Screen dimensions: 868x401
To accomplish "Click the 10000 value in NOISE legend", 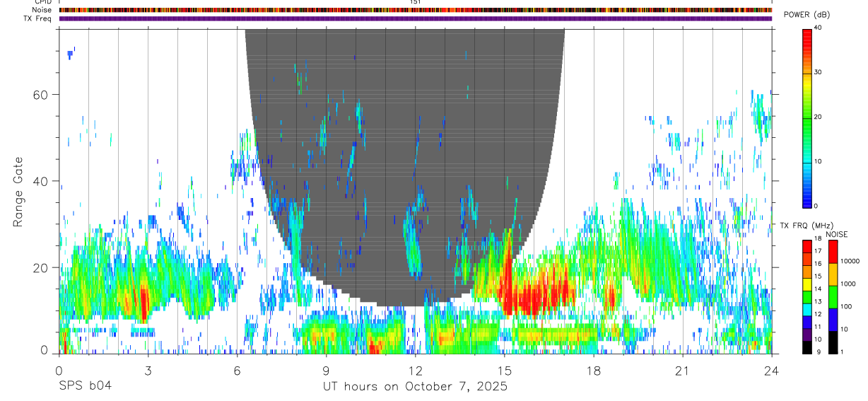I will coord(849,261).
